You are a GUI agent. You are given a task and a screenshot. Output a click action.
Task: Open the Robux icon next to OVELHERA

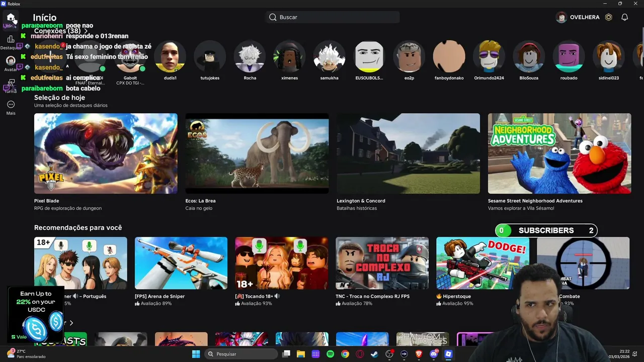pos(608,17)
